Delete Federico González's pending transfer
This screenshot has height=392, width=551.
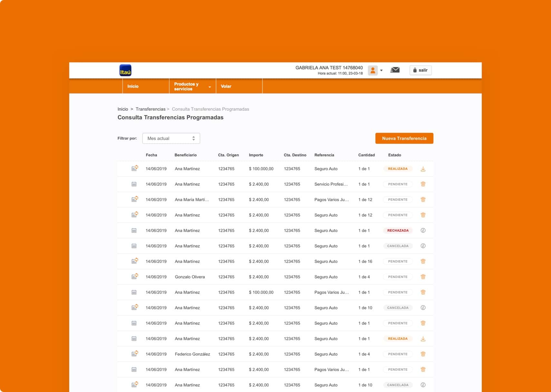pyautogui.click(x=423, y=354)
